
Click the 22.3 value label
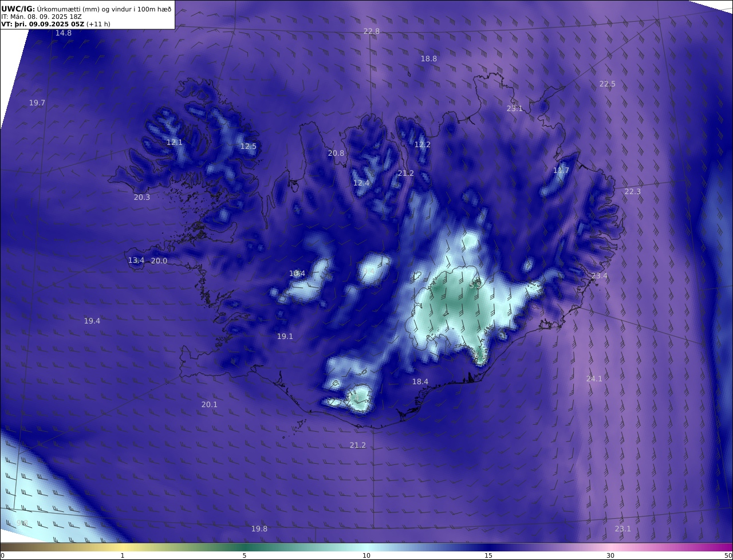(x=633, y=191)
